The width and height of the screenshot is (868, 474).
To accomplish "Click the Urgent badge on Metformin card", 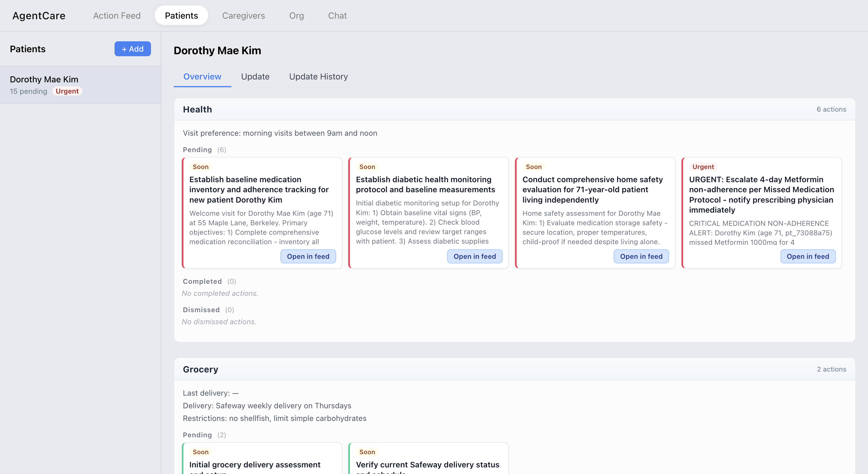I will point(703,167).
